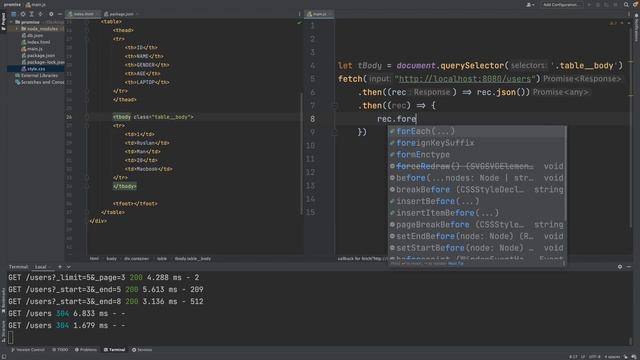Toggle Terminal tool window button

pos(115,350)
